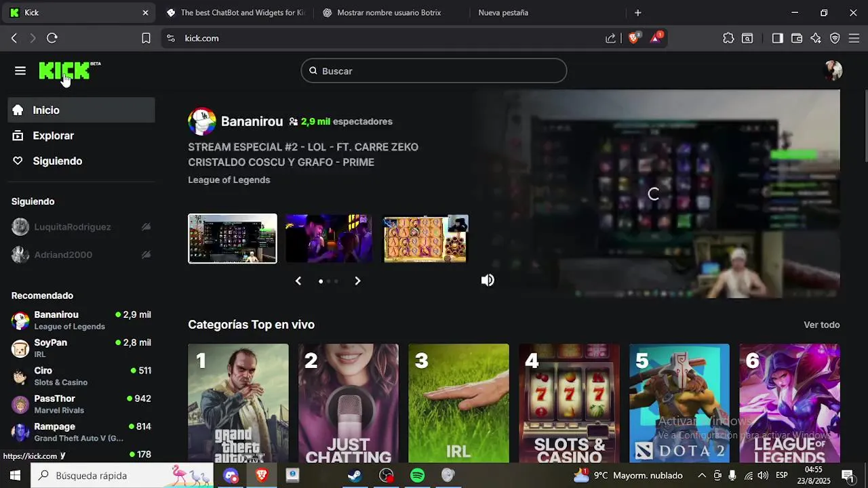Open the hamburger sidebar menu on Kick
The image size is (868, 488).
pyautogui.click(x=20, y=71)
